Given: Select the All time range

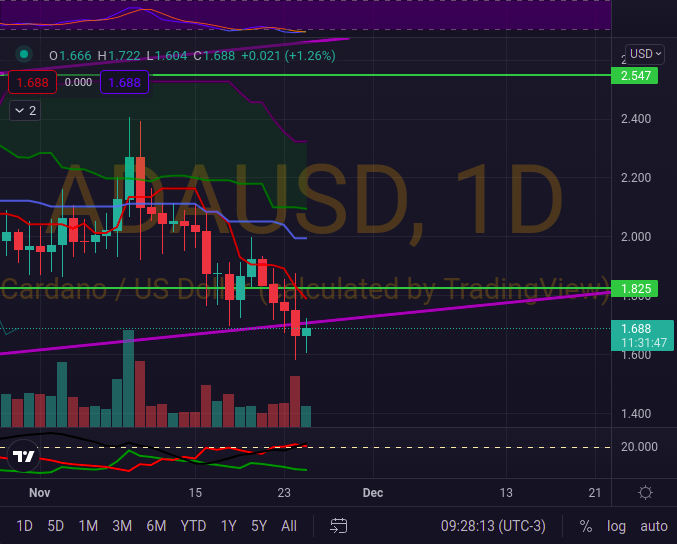Looking at the screenshot, I should (x=289, y=526).
